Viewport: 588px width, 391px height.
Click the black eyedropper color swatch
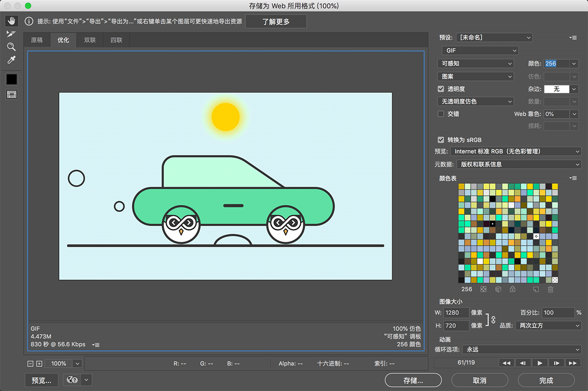click(11, 79)
